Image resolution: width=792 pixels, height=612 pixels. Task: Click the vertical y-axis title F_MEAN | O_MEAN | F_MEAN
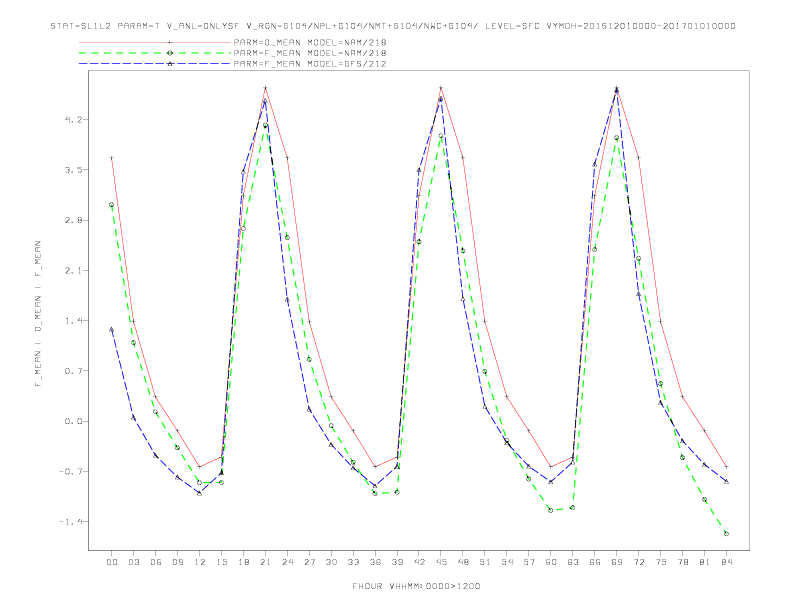click(38, 314)
